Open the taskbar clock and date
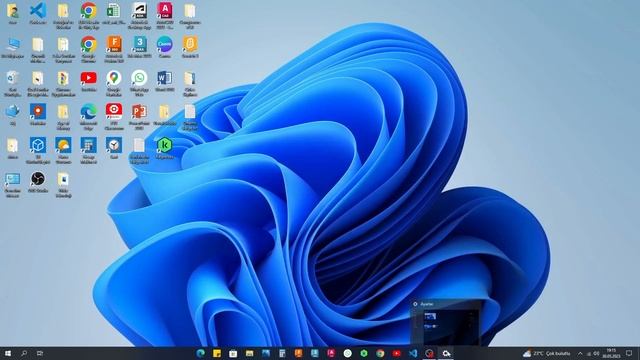Screen dimensions: 640x360 (x=611, y=353)
